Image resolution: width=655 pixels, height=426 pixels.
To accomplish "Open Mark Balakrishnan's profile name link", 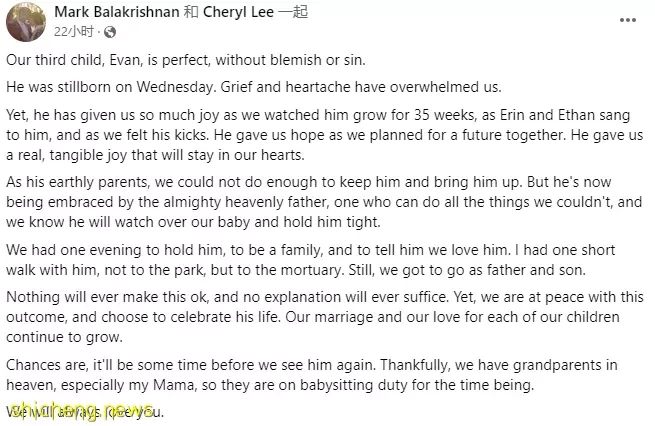I will tap(117, 12).
